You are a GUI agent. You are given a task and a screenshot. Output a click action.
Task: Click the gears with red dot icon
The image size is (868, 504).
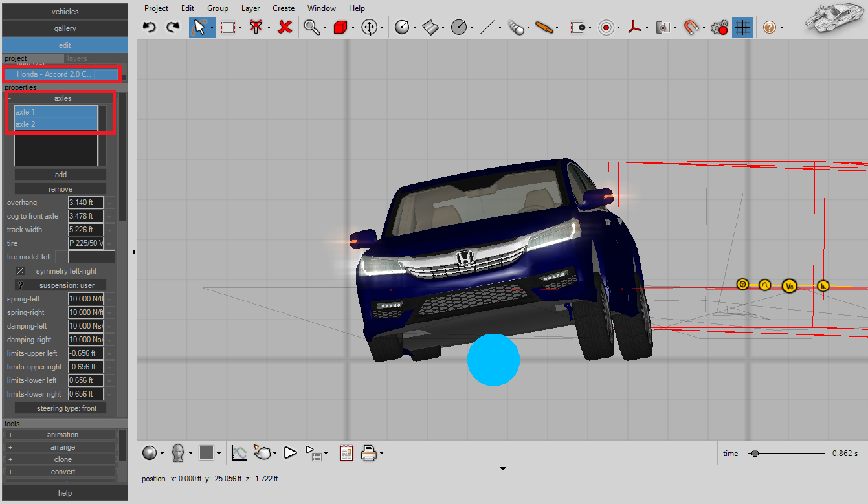click(x=719, y=27)
